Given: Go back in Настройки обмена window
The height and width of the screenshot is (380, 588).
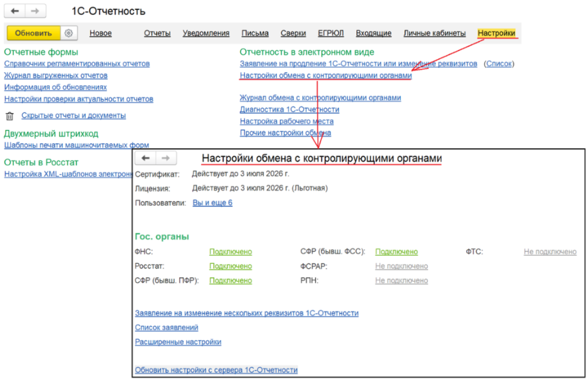Looking at the screenshot, I should pos(145,158).
